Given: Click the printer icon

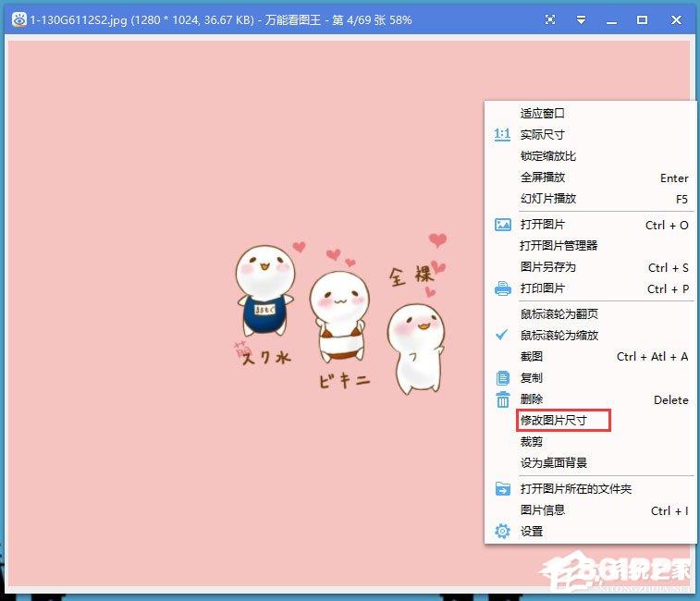Looking at the screenshot, I should [503, 288].
